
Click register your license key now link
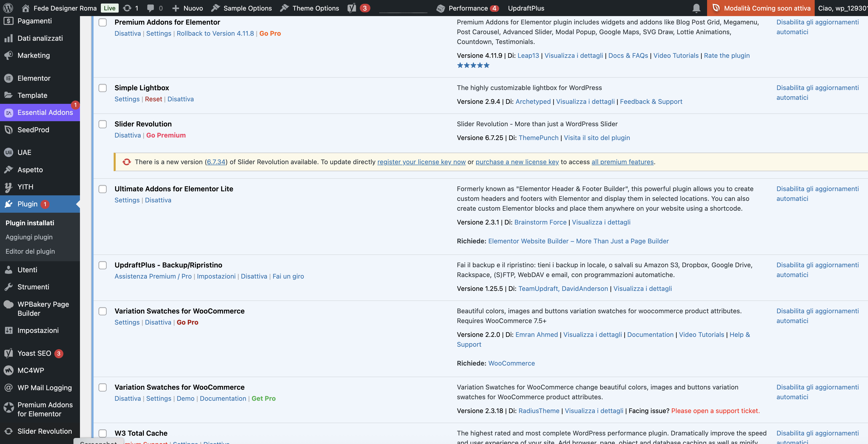pos(421,162)
